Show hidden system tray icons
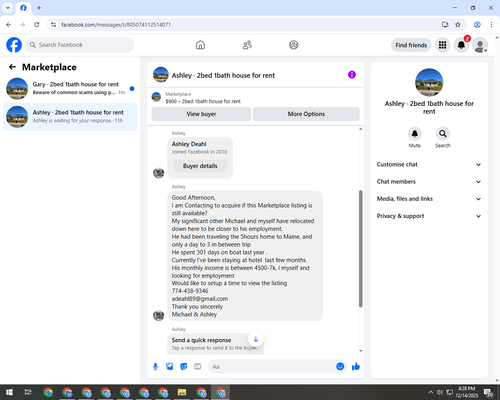 pyautogui.click(x=430, y=392)
